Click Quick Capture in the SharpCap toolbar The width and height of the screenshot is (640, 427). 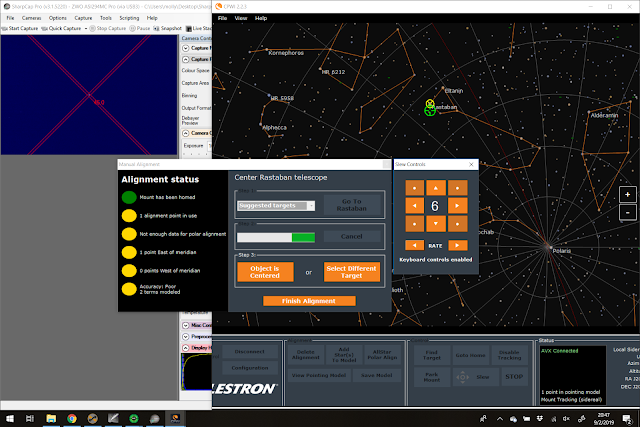[61, 28]
